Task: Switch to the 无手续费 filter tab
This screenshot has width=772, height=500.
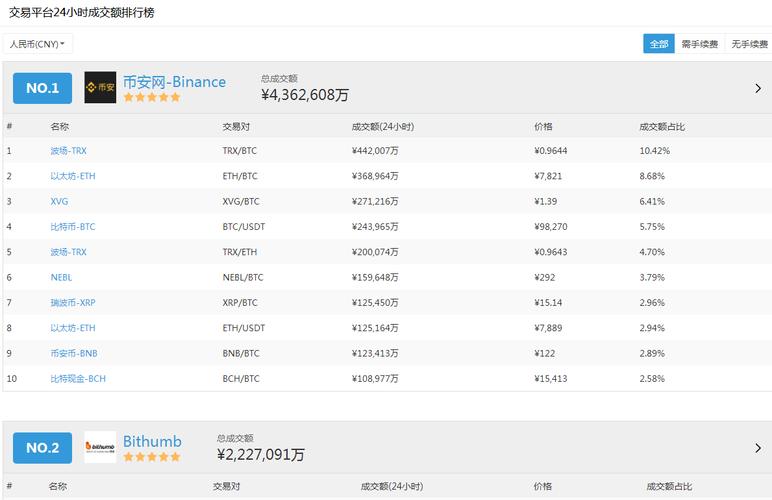Action: [749, 44]
